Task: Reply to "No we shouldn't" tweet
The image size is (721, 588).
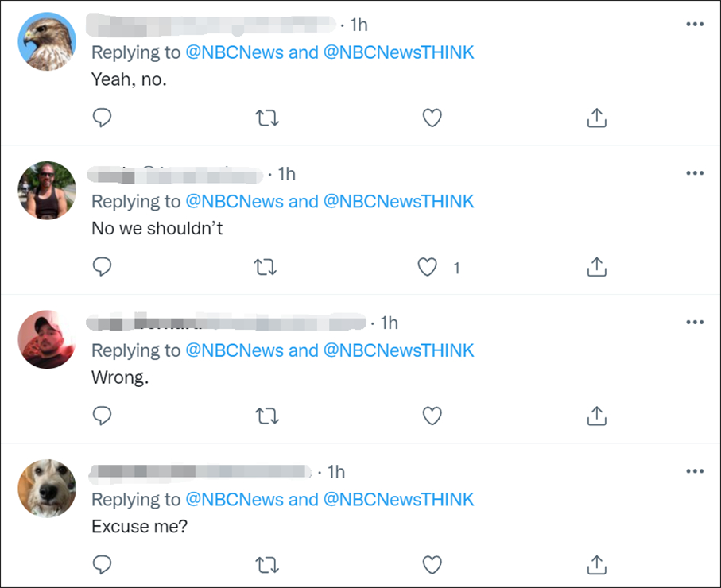Action: (102, 268)
